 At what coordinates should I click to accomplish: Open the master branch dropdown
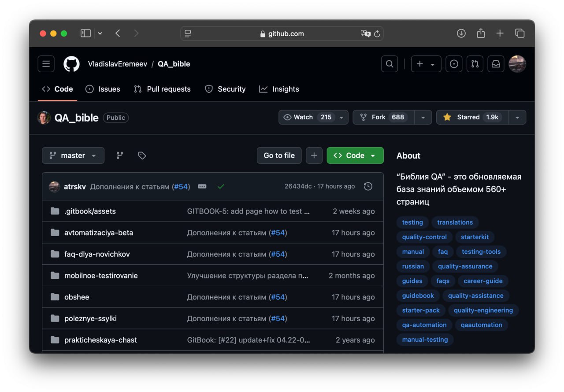coord(73,155)
